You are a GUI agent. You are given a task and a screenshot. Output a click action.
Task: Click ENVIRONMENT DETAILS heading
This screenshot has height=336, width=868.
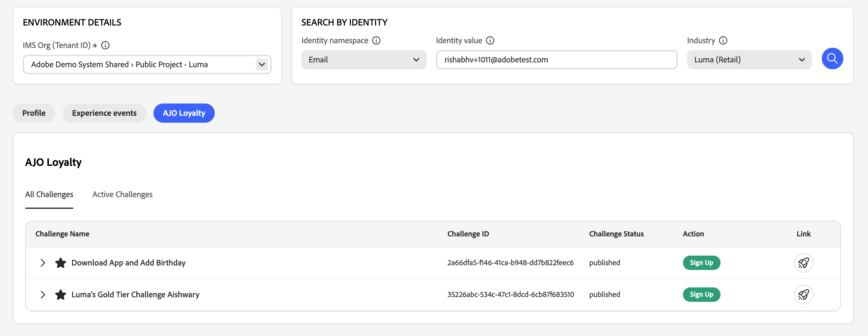[x=72, y=22]
